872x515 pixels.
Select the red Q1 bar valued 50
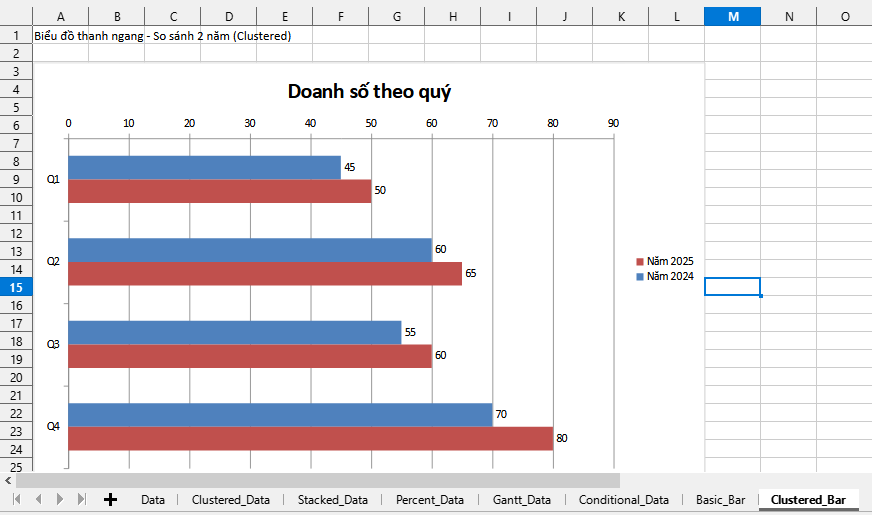click(x=220, y=191)
